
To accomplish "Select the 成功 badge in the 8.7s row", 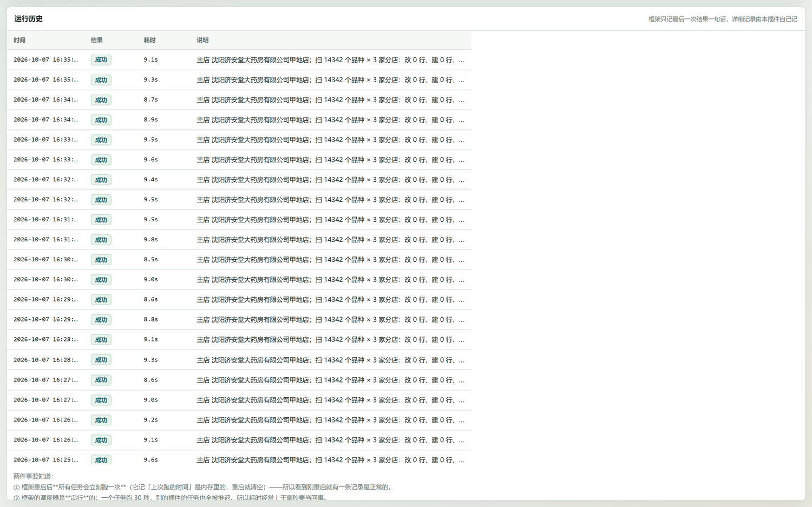I will pos(101,100).
